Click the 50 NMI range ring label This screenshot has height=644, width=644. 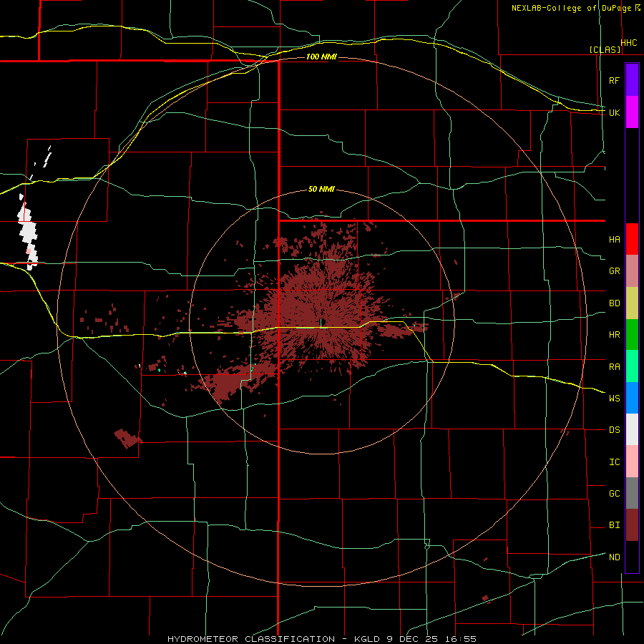point(321,190)
